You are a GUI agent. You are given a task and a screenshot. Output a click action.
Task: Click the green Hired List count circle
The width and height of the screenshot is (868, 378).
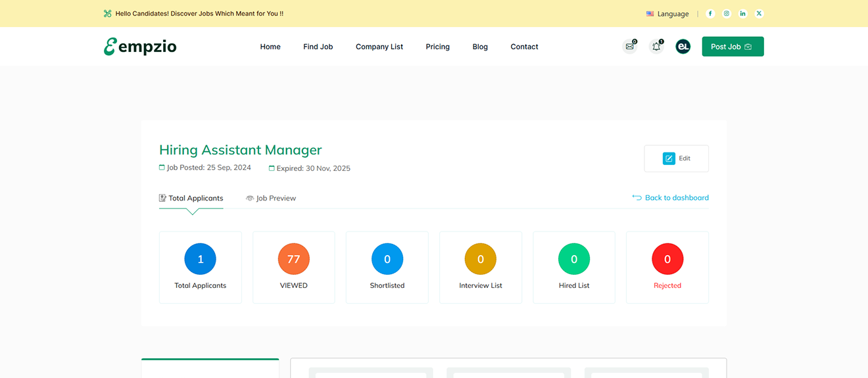point(574,259)
